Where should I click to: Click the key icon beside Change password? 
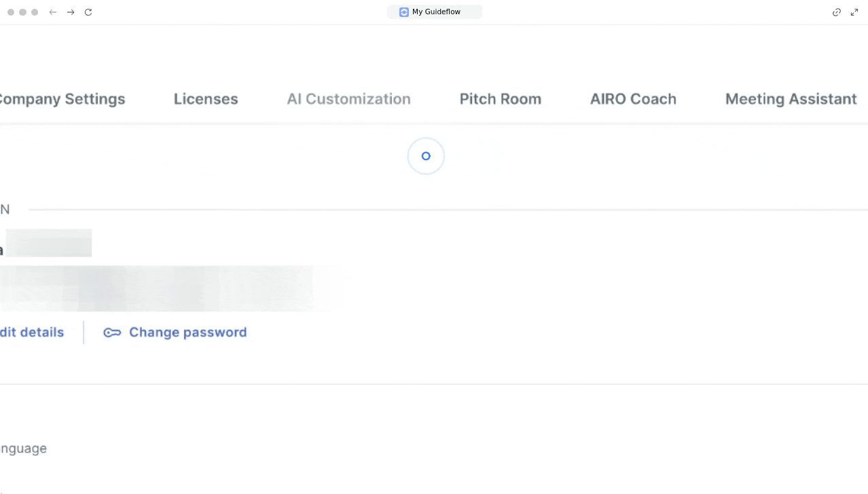point(112,332)
